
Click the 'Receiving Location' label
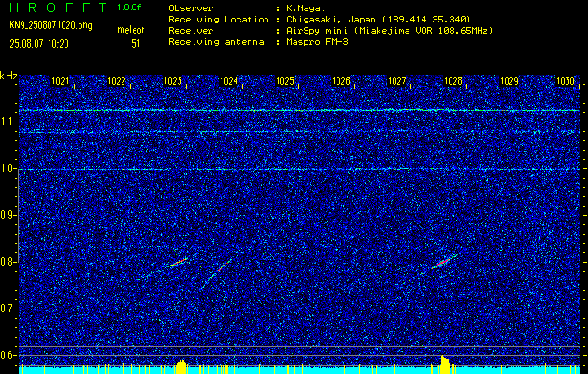pos(219,20)
